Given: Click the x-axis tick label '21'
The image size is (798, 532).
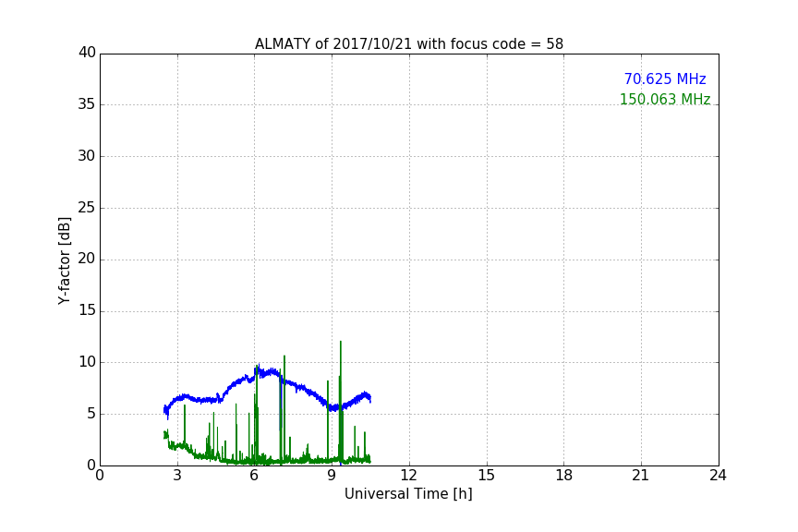Looking at the screenshot, I should [641, 476].
